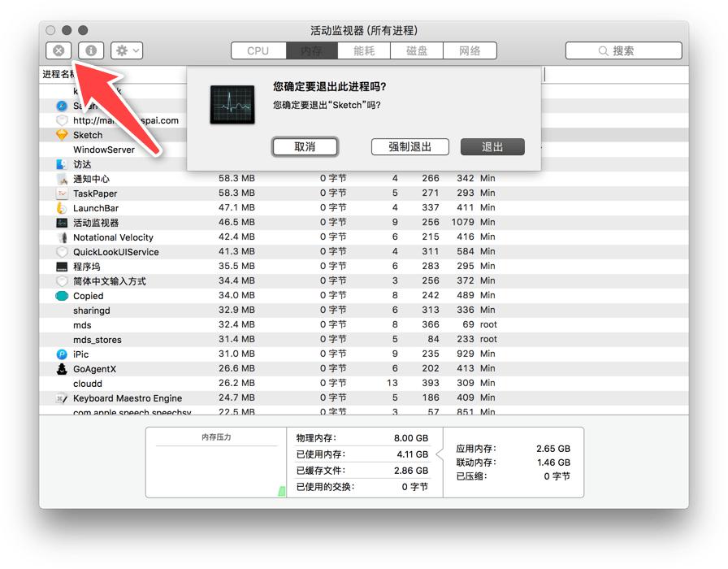
Task: Switch to the CPU tab
Action: pyautogui.click(x=258, y=50)
